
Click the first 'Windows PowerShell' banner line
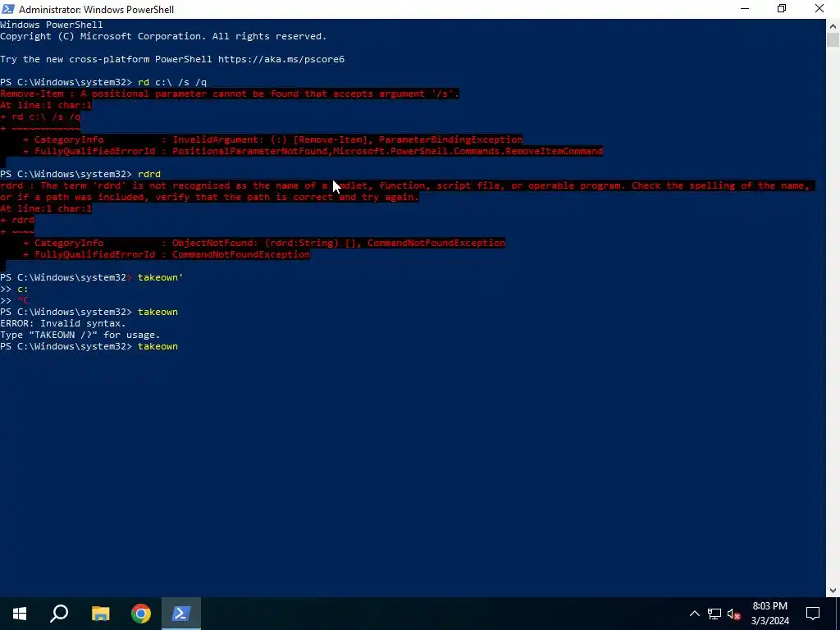click(52, 25)
